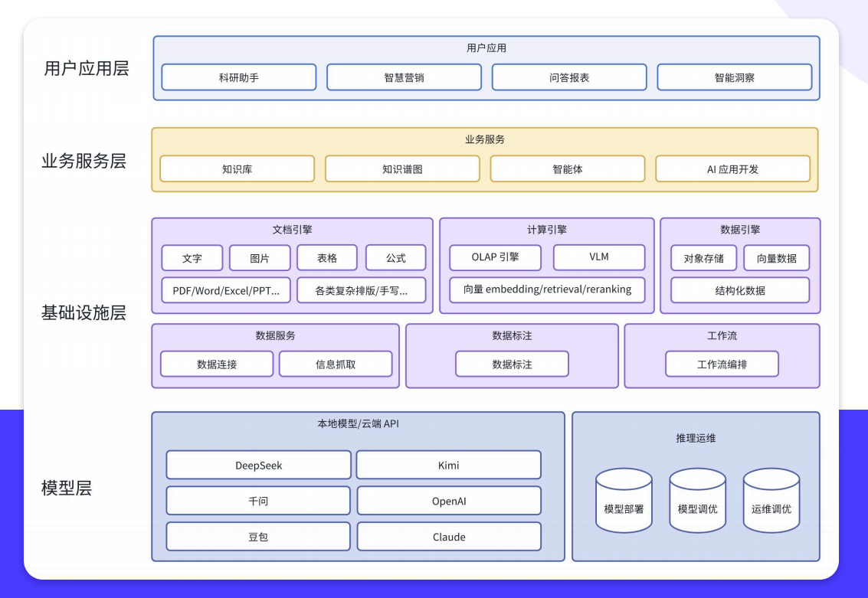Open the 科研助手 application box
Screen dimensions: 868x598
pos(239,77)
